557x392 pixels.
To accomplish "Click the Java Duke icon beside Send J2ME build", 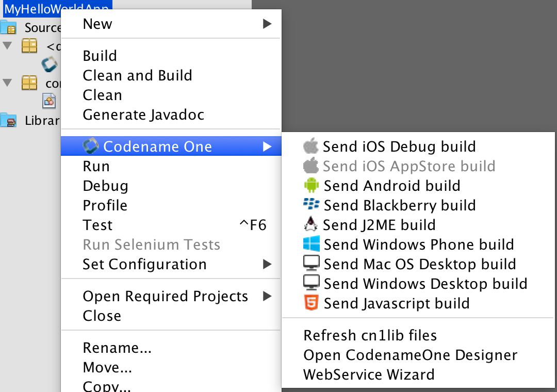I will coord(312,225).
